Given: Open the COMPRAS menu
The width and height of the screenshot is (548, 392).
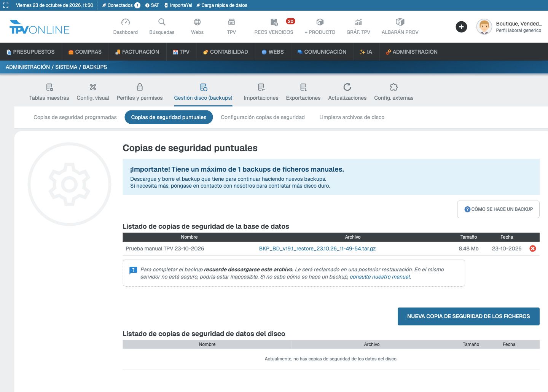Looking at the screenshot, I should [x=85, y=52].
